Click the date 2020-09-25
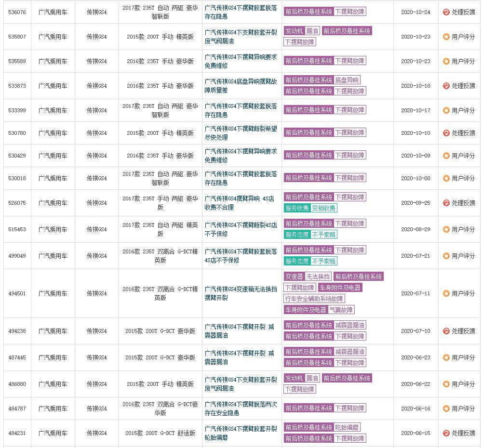This screenshot has height=448, width=483. pyautogui.click(x=416, y=203)
